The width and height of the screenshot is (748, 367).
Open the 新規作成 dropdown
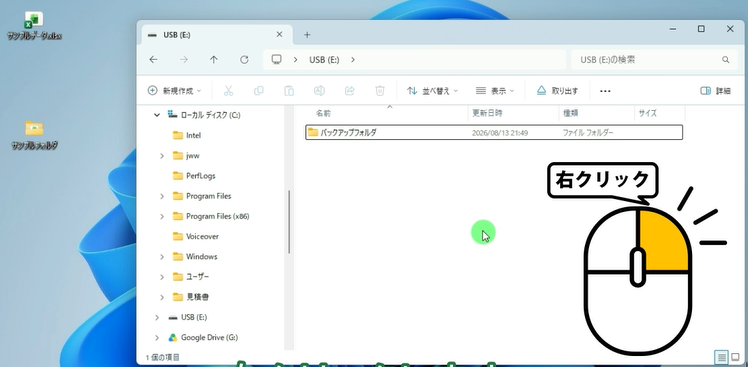(x=174, y=91)
